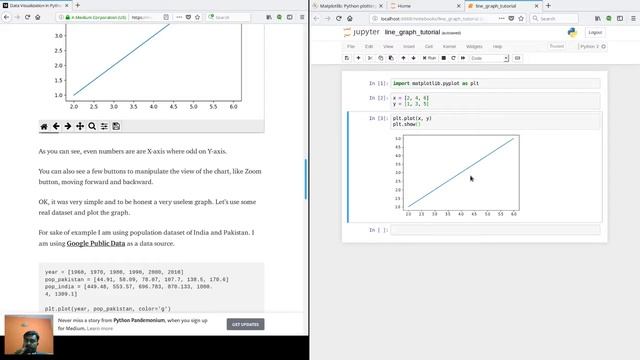
Task: Go to browser home in Medium window
Action: click(38, 17)
